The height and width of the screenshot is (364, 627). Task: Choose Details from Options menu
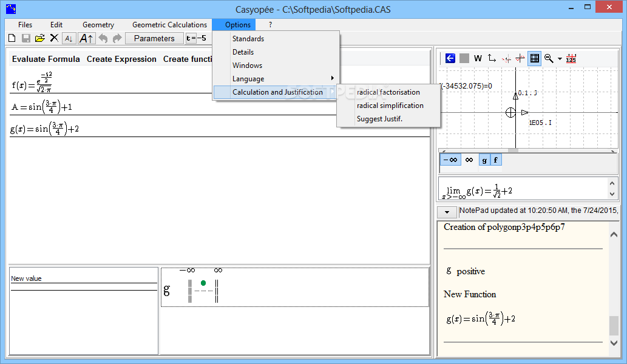[276, 52]
